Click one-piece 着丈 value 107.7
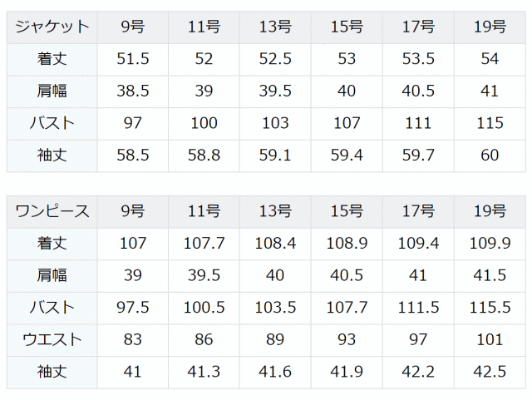The width and height of the screenshot is (532, 400). click(x=204, y=244)
